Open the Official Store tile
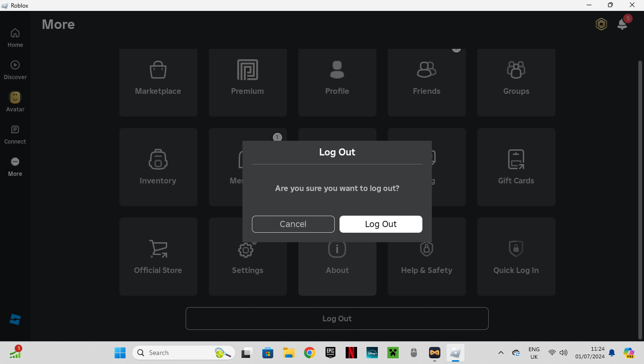The height and width of the screenshot is (364, 644). [158, 256]
